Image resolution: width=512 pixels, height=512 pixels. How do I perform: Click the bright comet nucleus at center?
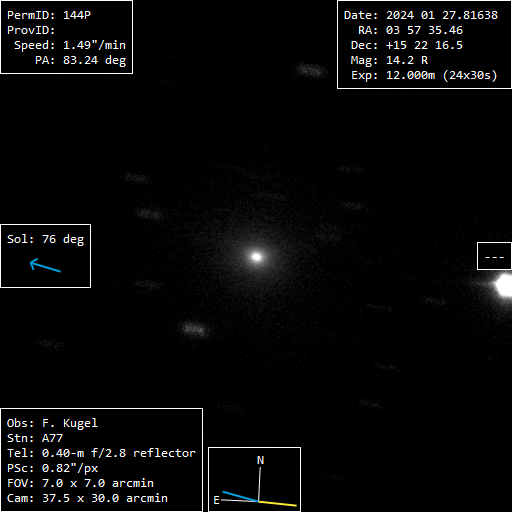tap(256, 257)
